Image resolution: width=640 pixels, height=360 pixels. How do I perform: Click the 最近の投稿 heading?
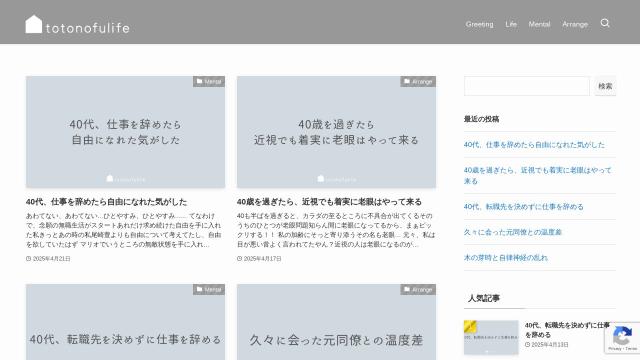click(x=481, y=119)
